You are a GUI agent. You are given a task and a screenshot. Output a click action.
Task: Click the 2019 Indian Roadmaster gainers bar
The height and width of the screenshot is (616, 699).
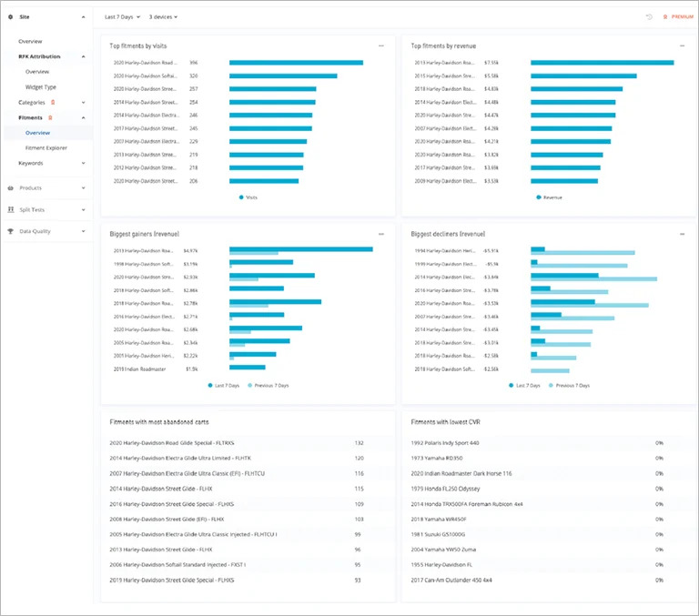coord(248,368)
